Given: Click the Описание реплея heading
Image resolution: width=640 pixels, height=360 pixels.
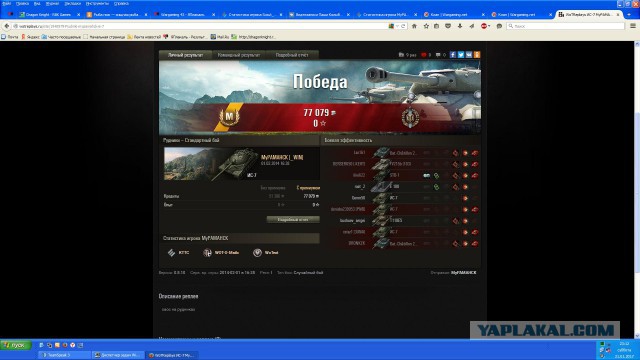Looking at the screenshot, I should click(178, 296).
